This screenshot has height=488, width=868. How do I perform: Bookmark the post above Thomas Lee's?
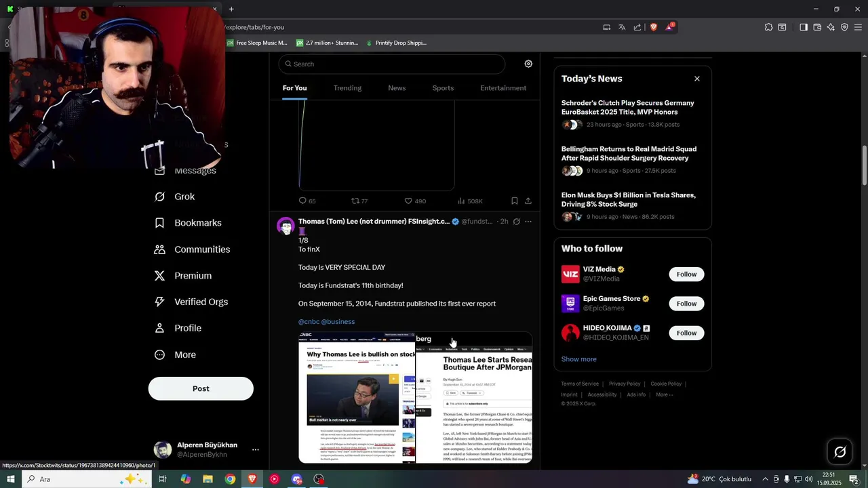(x=515, y=201)
